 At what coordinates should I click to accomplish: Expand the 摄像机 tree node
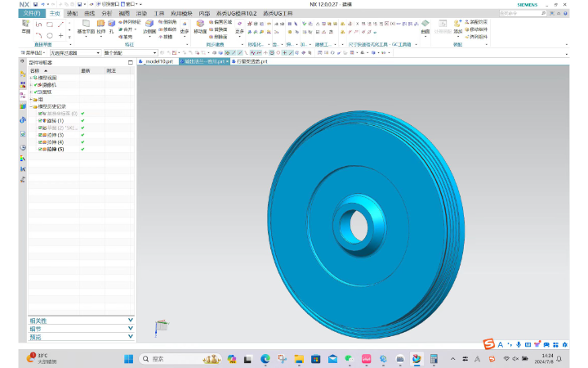tap(31, 85)
